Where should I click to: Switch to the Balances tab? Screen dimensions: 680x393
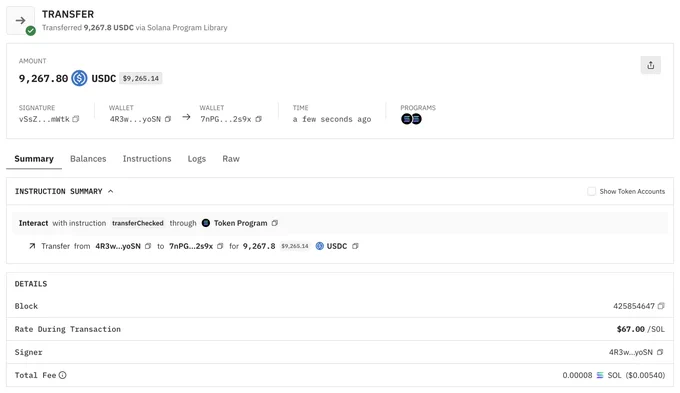coord(88,159)
